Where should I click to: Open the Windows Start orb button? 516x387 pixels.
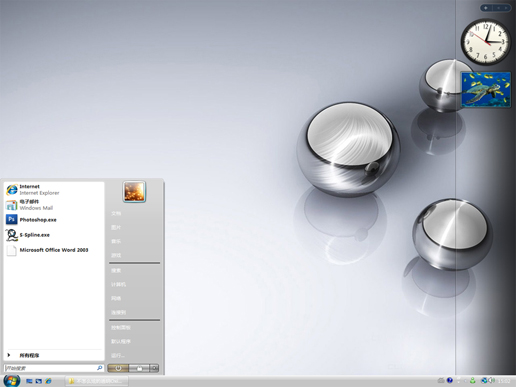(12, 381)
